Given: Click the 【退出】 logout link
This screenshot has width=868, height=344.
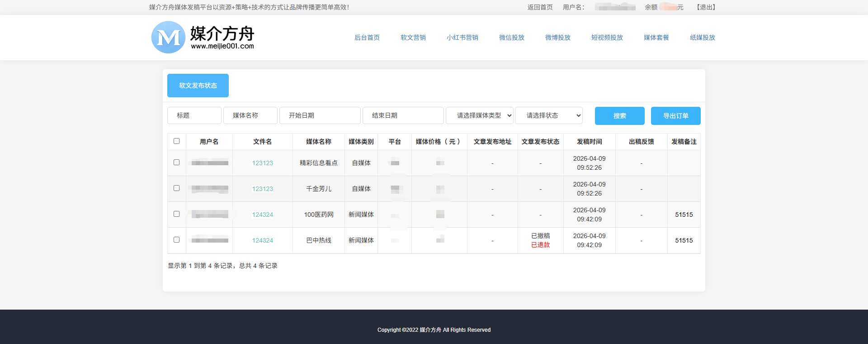Looking at the screenshot, I should point(706,7).
